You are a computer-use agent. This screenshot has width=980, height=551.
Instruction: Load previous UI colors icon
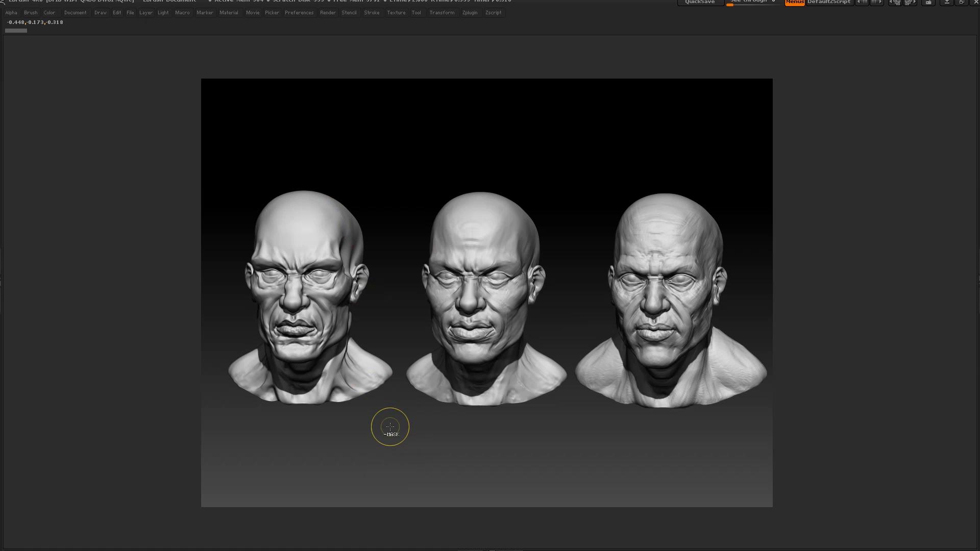tap(862, 2)
